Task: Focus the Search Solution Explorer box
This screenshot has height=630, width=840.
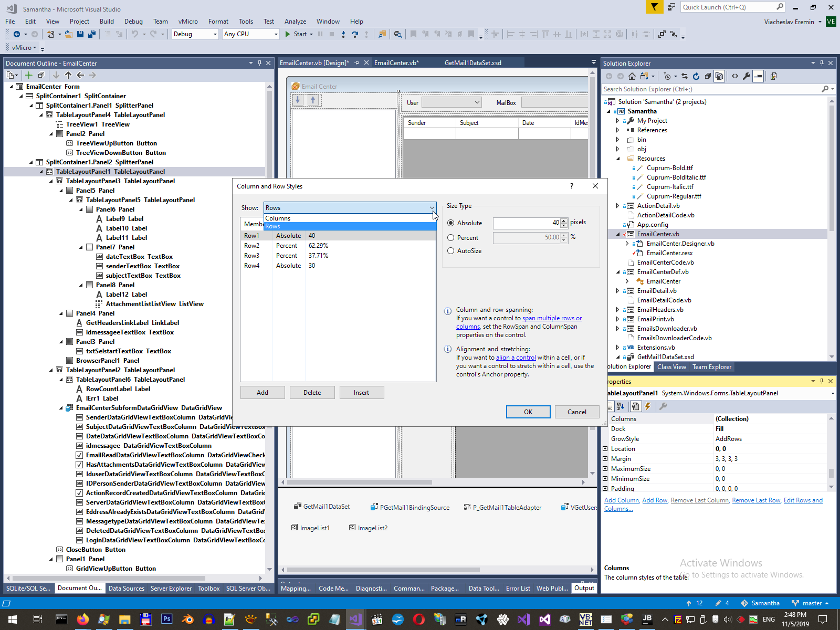Action: (711, 89)
